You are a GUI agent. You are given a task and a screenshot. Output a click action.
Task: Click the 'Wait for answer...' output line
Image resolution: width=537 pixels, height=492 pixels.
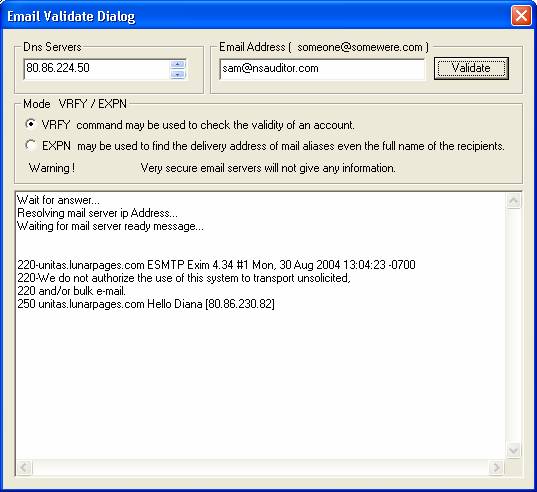click(x=58, y=200)
